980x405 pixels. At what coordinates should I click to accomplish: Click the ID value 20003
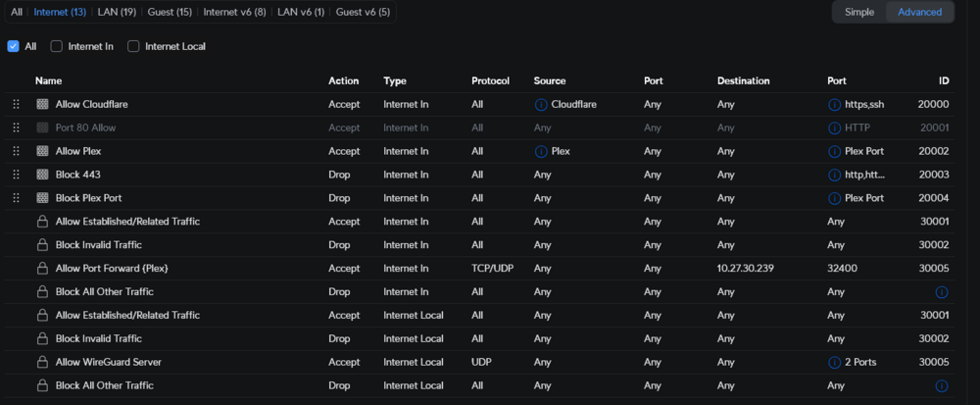pos(934,175)
